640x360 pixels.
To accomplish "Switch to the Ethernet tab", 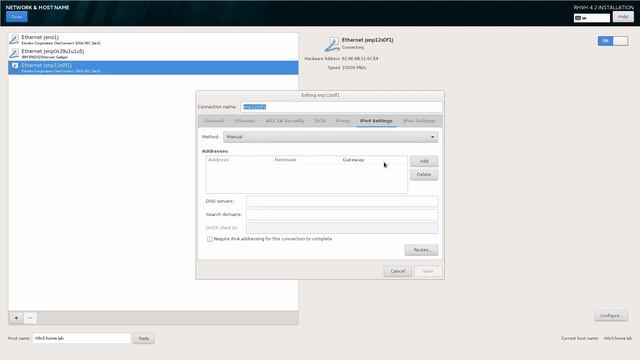I will pyautogui.click(x=244, y=121).
